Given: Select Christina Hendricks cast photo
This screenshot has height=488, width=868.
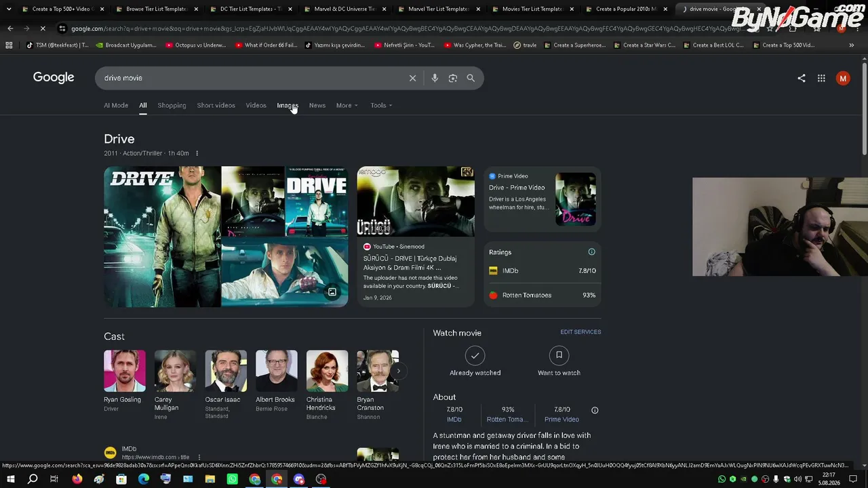Looking at the screenshot, I should tap(327, 371).
